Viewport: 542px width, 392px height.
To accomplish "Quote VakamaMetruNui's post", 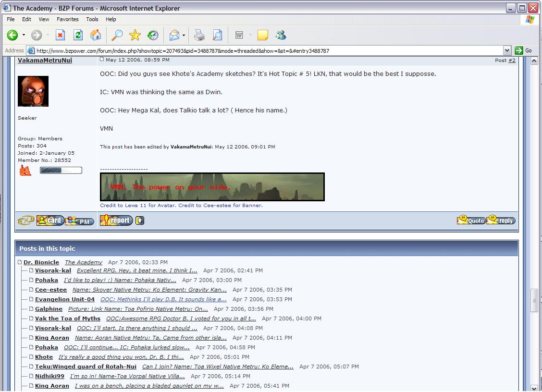I will point(471,220).
